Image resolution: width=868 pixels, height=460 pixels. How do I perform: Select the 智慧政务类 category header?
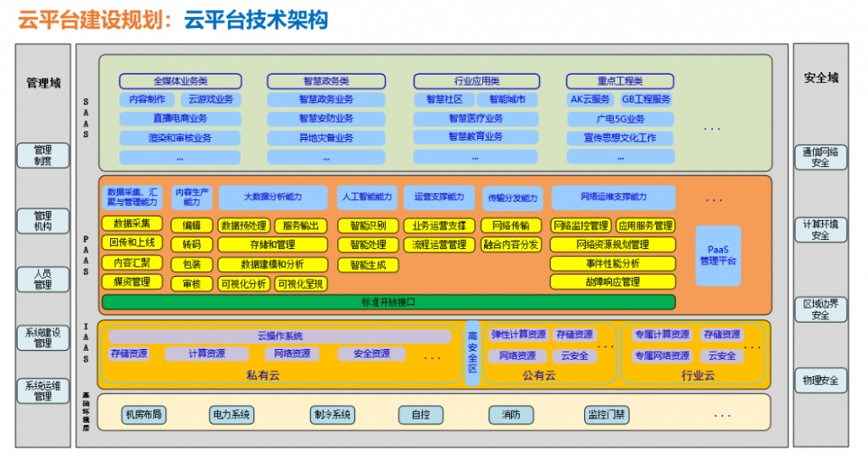point(326,81)
